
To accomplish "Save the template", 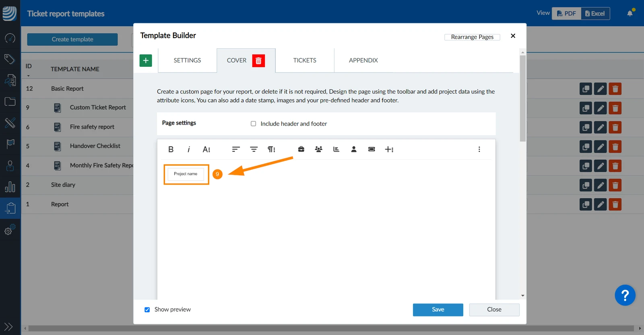I will point(438,310).
